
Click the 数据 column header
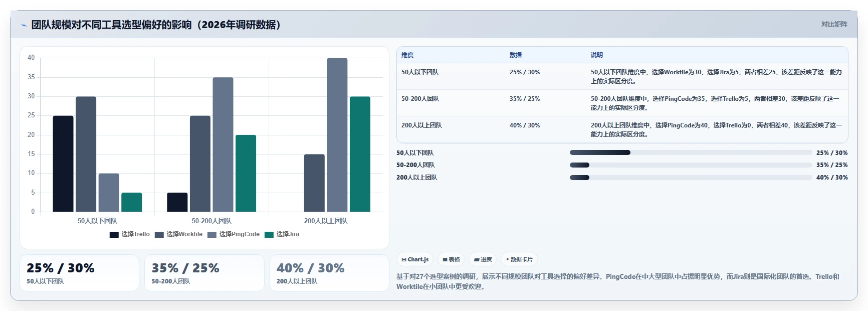point(516,55)
